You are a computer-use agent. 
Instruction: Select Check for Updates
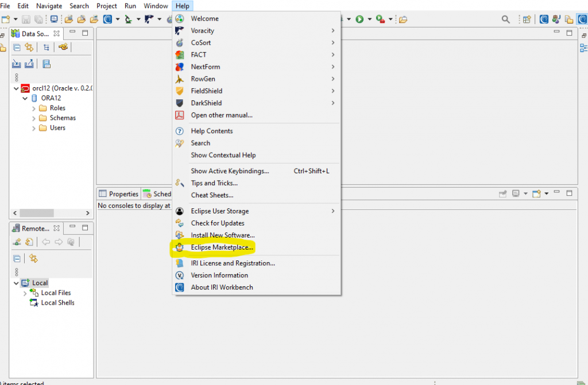coord(218,223)
